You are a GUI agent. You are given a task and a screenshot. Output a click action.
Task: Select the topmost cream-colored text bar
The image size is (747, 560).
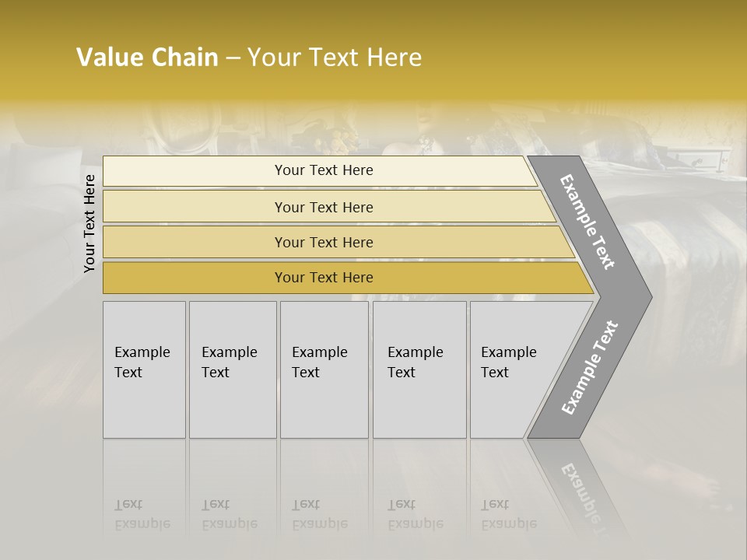click(323, 170)
